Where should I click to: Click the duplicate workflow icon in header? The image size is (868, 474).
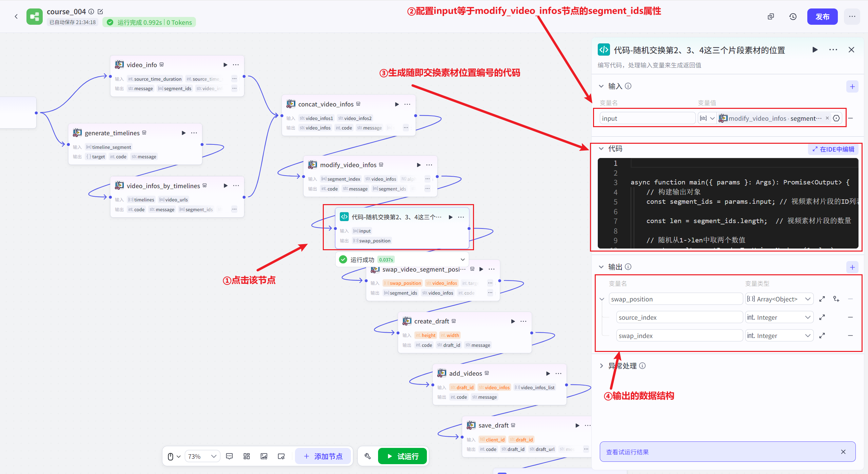click(x=771, y=17)
